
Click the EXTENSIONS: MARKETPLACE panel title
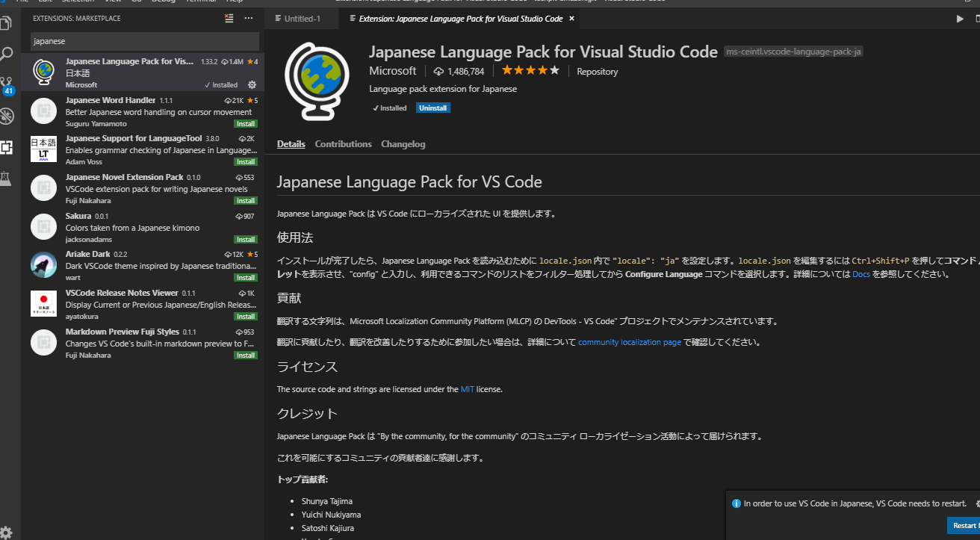coord(77,19)
